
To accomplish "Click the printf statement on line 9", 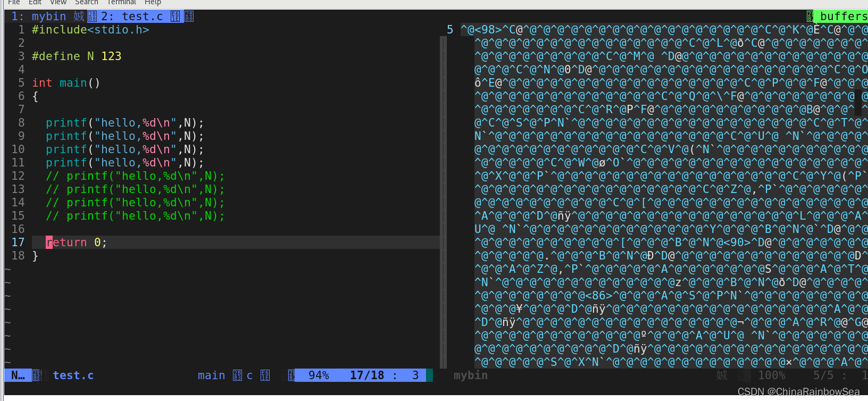I will [125, 136].
